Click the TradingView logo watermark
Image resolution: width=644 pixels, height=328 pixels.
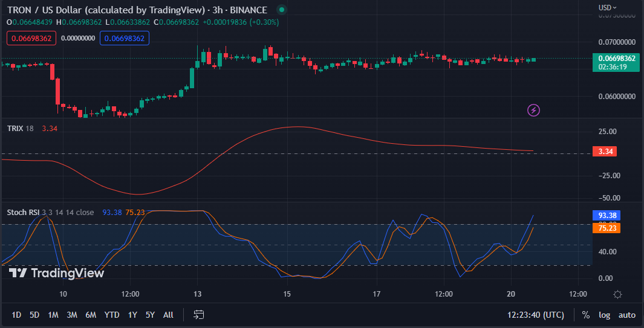coord(57,273)
